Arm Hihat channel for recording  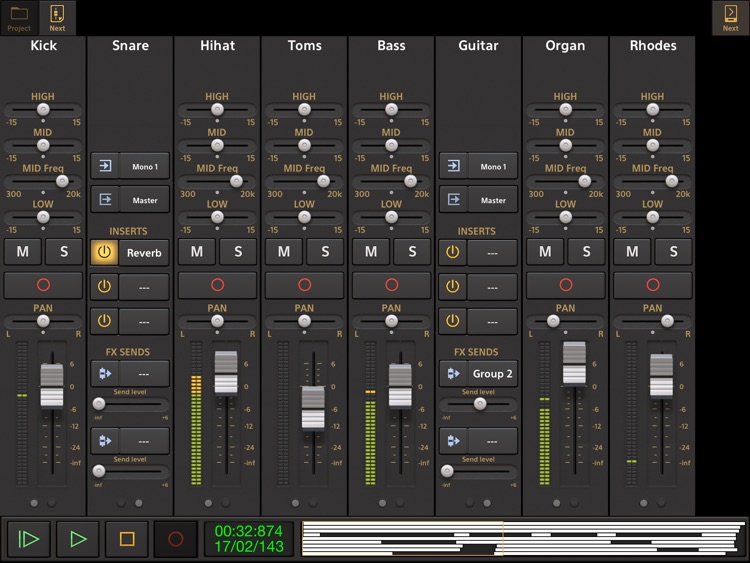[x=217, y=285]
